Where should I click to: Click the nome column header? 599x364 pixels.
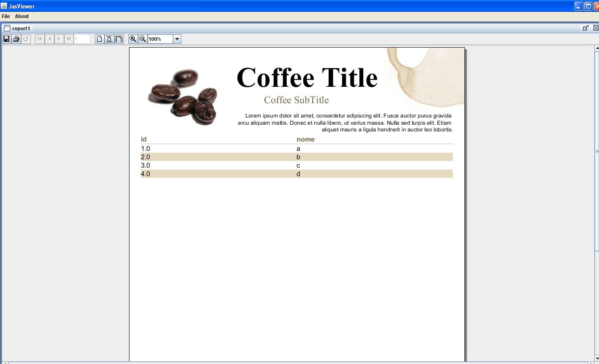point(305,139)
